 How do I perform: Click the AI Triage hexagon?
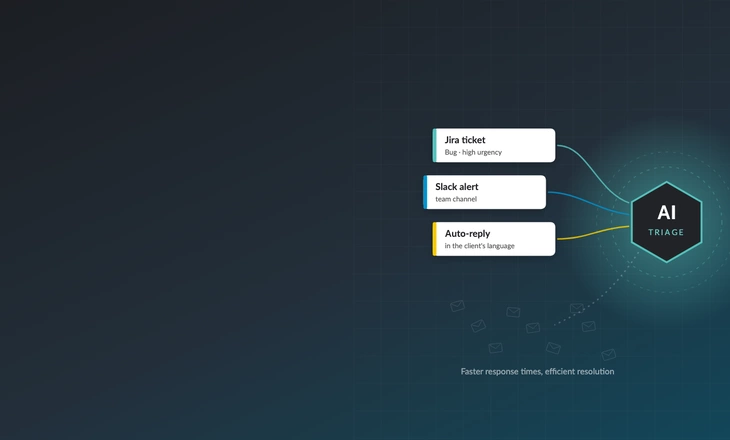coord(666,222)
